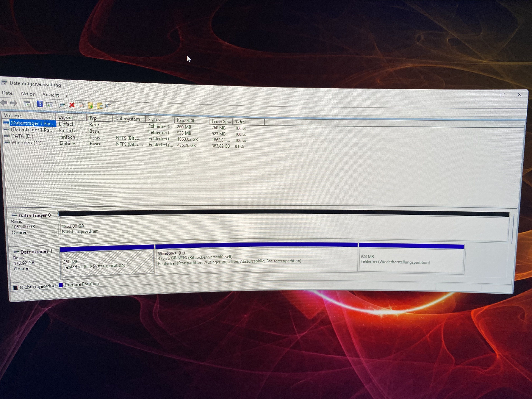532x399 pixels.
Task: Click the forward arrow toolbar icon
Action: click(14, 103)
